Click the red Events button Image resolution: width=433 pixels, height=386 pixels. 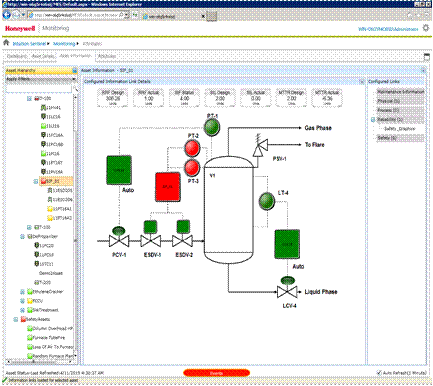[216, 373]
